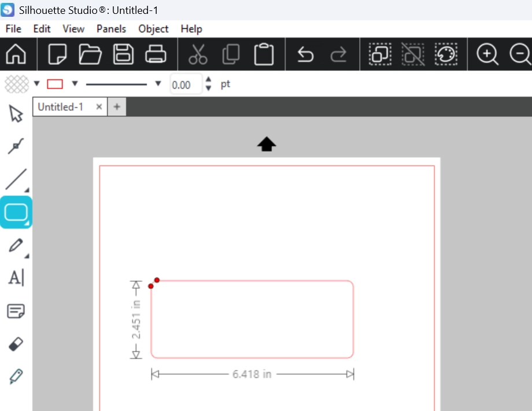The width and height of the screenshot is (532, 411).
Task: Add a new document tab
Action: click(117, 107)
